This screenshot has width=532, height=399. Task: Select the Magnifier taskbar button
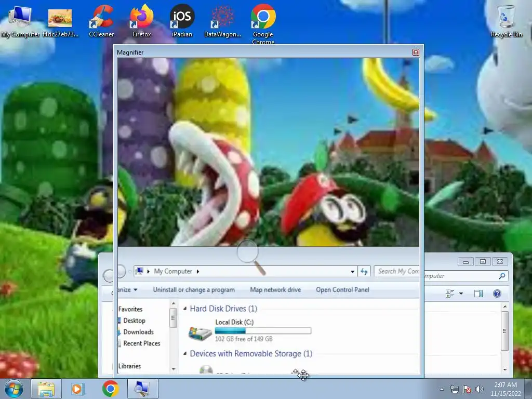coord(142,389)
